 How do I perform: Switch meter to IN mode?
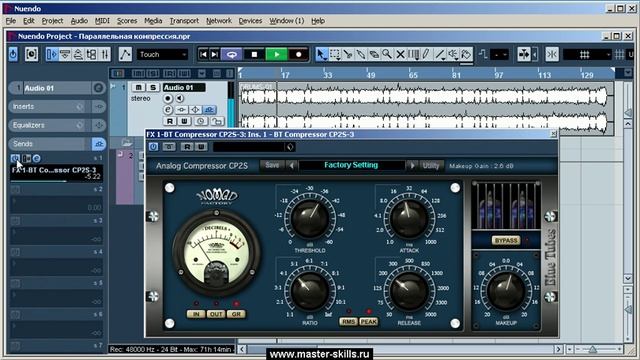(x=196, y=314)
